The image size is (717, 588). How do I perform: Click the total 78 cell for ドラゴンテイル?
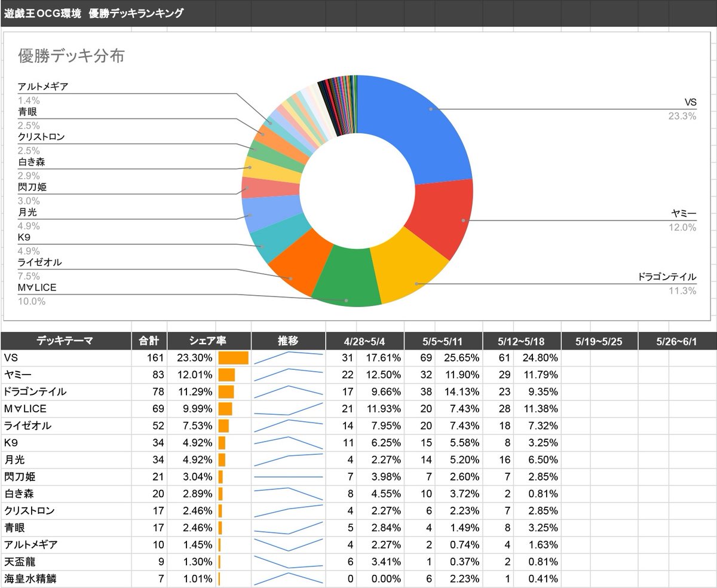click(x=149, y=392)
